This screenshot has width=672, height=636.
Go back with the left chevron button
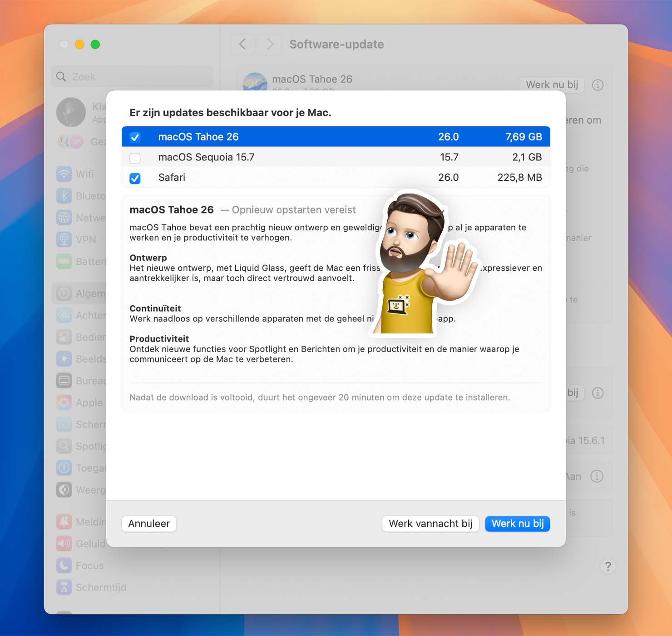click(242, 44)
